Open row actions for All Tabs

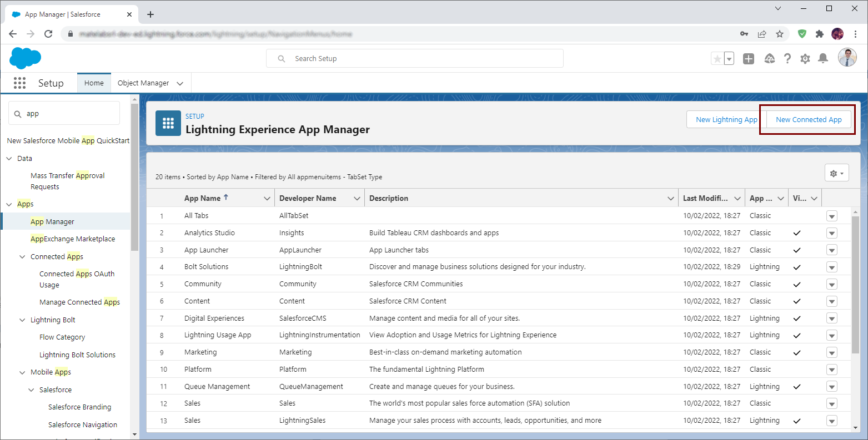(x=832, y=216)
